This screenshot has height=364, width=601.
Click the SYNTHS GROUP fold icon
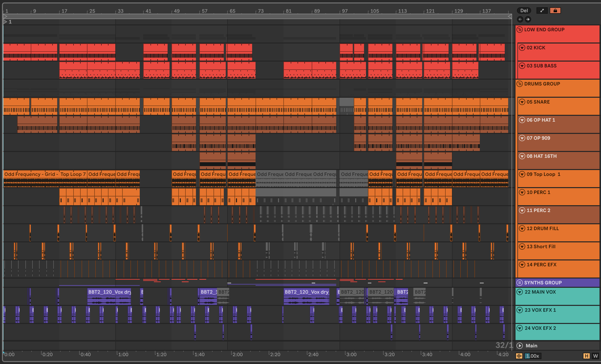point(520,283)
